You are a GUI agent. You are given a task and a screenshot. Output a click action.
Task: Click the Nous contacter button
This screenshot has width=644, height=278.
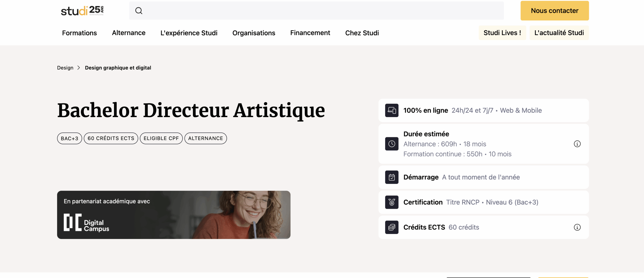pos(555,11)
